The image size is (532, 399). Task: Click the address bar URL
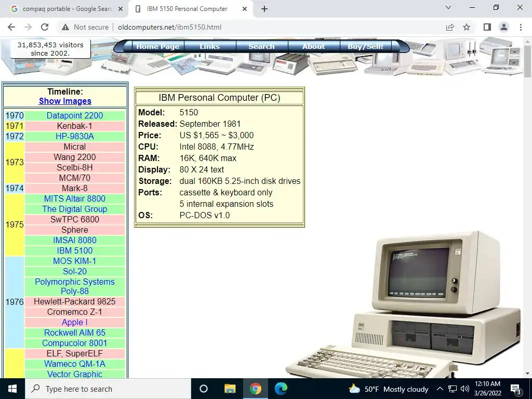tap(170, 27)
